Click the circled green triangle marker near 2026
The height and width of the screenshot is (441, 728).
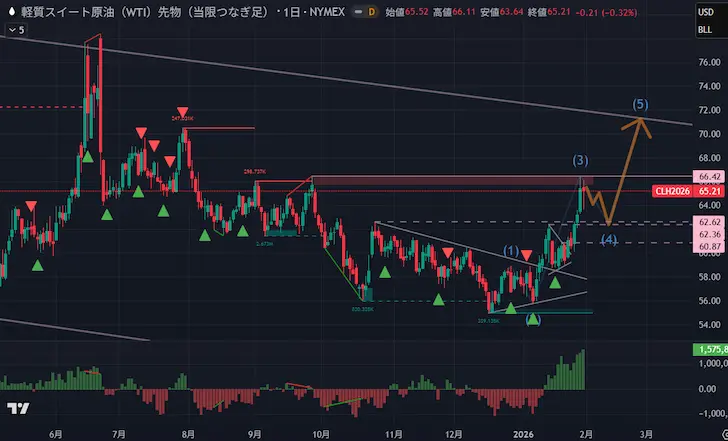coord(533,319)
